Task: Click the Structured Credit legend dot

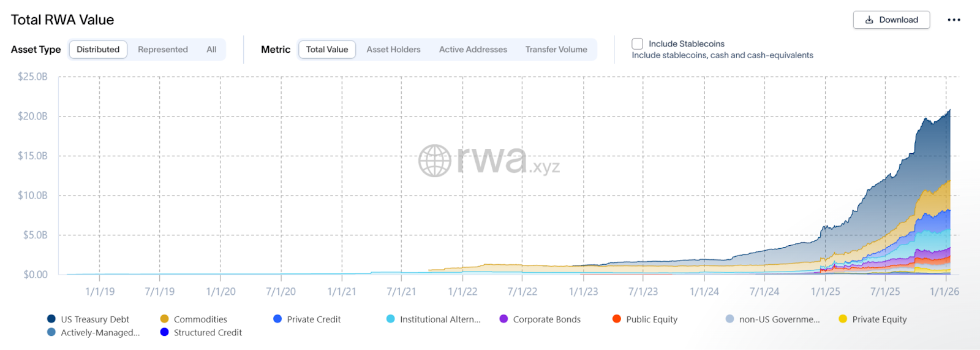Action: 164,332
